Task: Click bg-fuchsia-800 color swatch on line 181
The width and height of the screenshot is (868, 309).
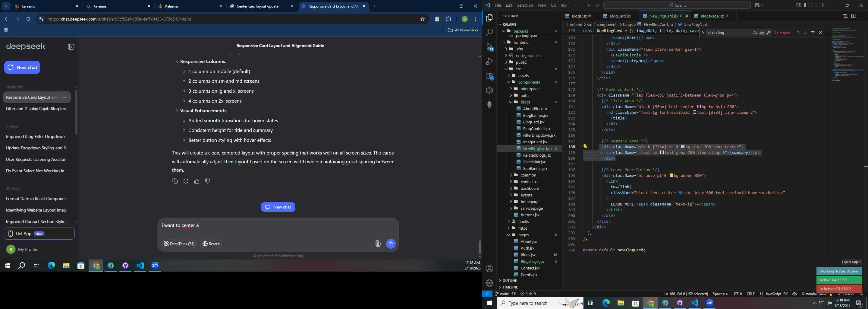Action: pyautogui.click(x=699, y=107)
